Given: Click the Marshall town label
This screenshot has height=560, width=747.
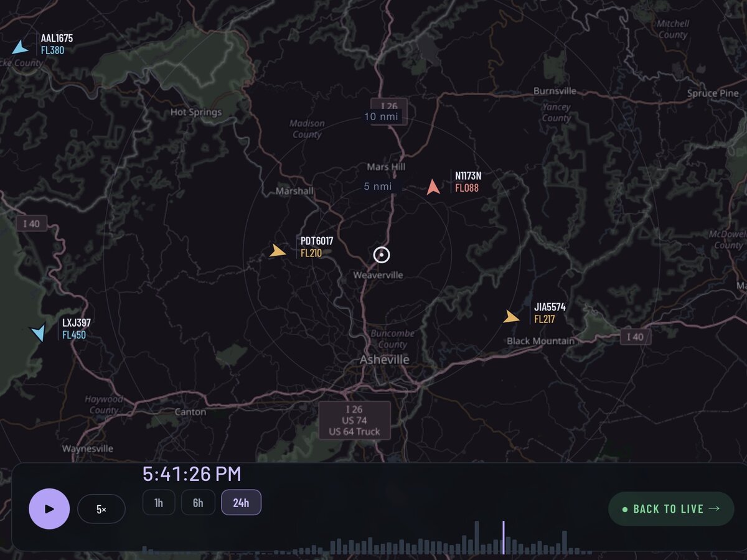Looking at the screenshot, I should coord(294,191).
